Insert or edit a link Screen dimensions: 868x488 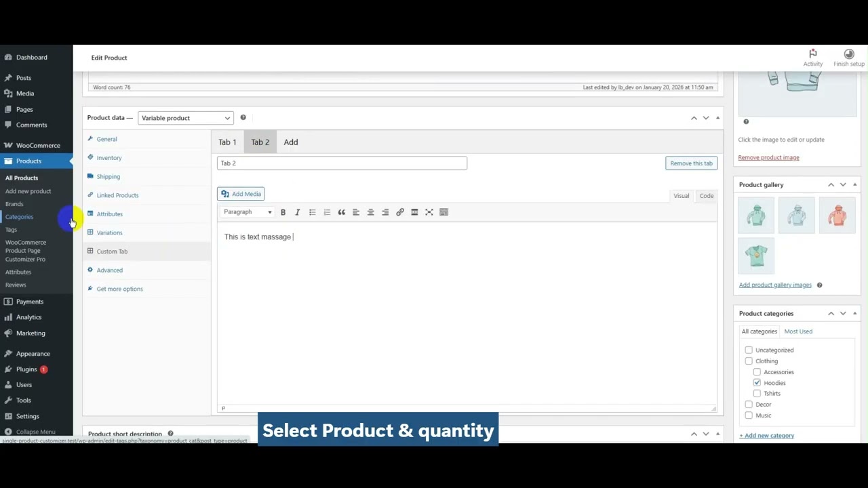[400, 212]
